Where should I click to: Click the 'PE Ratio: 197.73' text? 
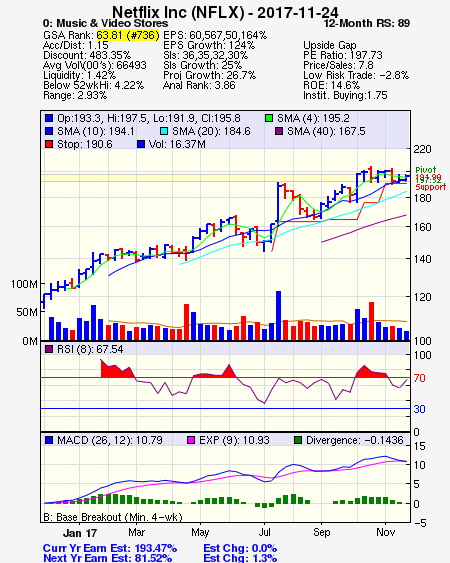(343, 55)
